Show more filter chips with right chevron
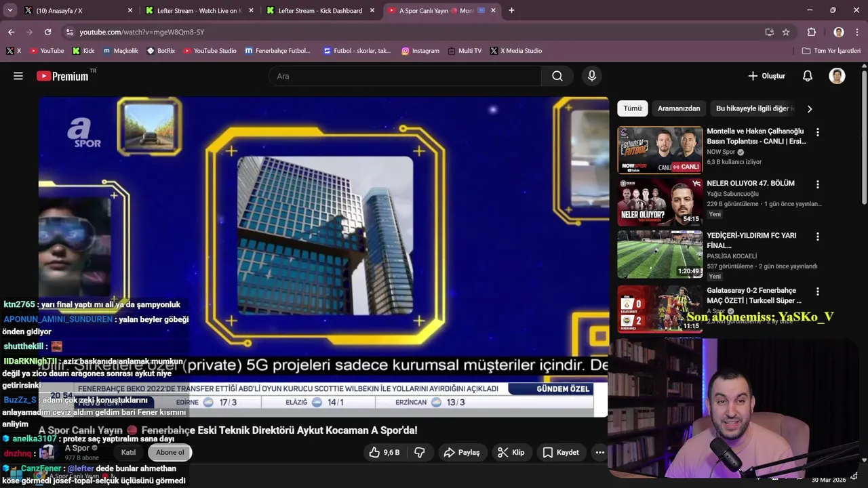This screenshot has height=488, width=868. click(x=809, y=108)
